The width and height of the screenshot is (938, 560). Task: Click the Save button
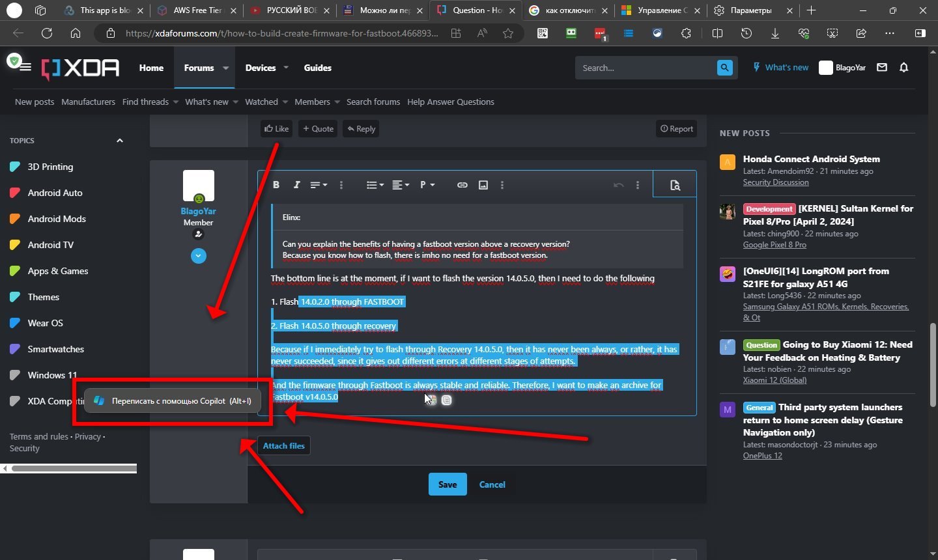click(x=448, y=484)
